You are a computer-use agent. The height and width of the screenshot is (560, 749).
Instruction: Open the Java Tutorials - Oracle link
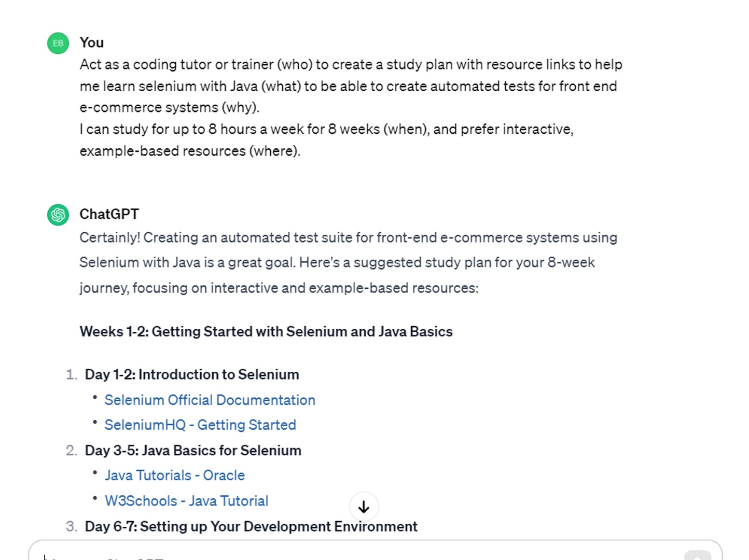[x=175, y=475]
